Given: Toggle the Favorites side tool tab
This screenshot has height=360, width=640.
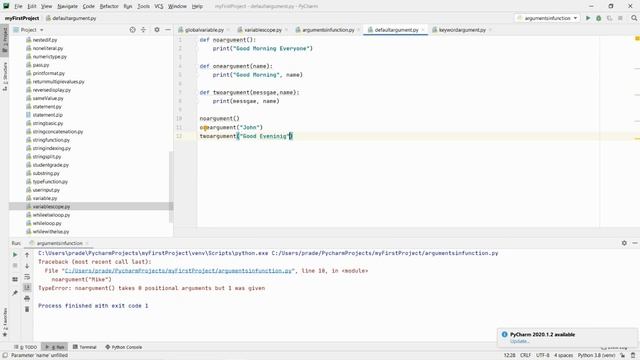Looking at the screenshot, I should [5, 322].
